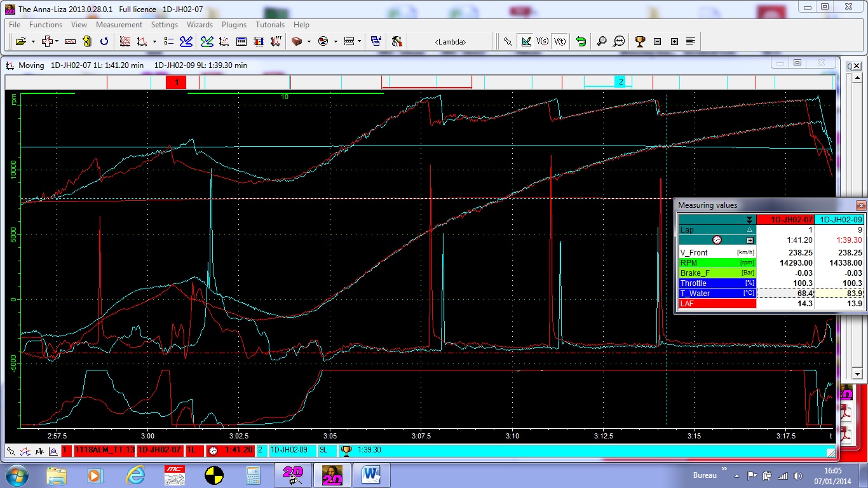Click the horizontal fit zoom magnifier icon
868x488 pixels.
coord(618,41)
